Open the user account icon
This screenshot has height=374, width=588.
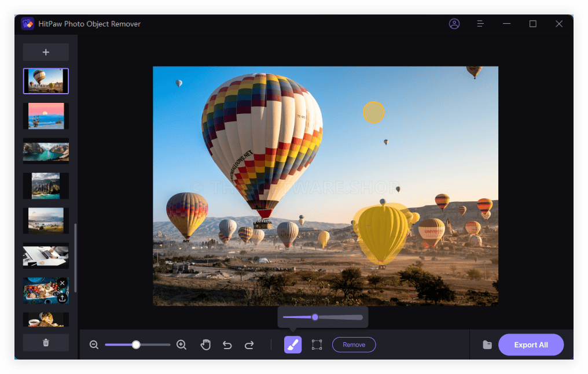[x=454, y=24]
